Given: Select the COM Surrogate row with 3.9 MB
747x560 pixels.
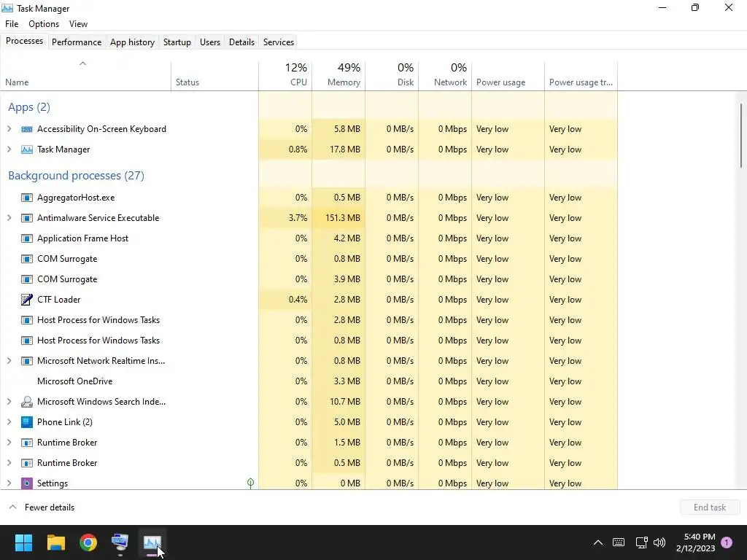Looking at the screenshot, I should pos(309,279).
